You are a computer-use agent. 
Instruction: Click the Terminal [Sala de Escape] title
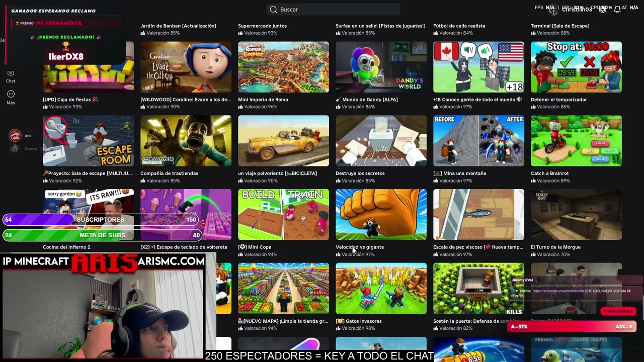pyautogui.click(x=560, y=26)
